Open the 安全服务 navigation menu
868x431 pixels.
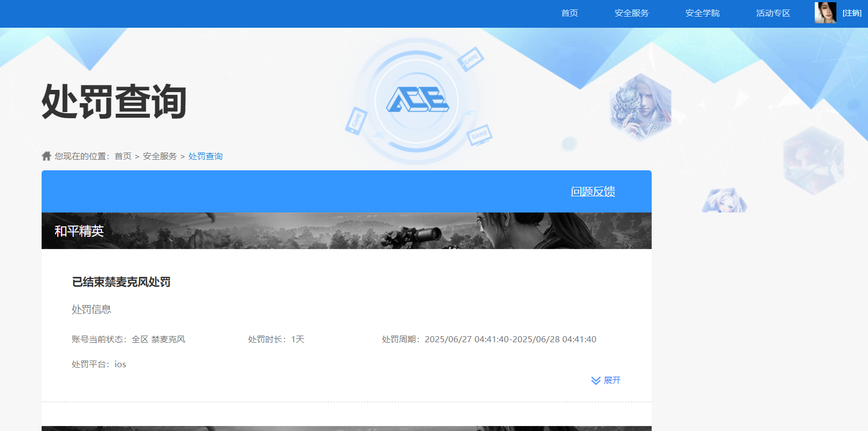[631, 13]
